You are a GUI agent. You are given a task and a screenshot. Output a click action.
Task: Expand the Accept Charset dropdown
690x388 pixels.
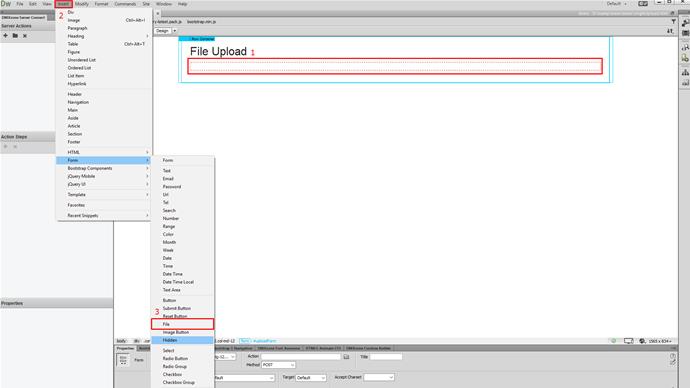pyautogui.click(x=378, y=377)
